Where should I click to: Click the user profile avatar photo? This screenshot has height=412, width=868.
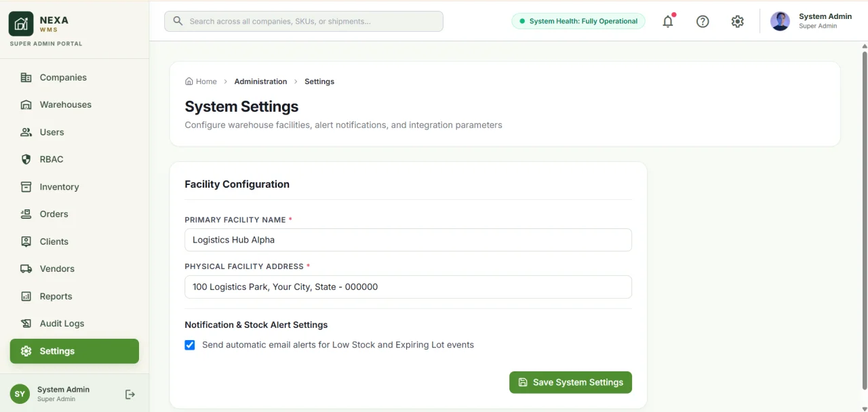(781, 21)
